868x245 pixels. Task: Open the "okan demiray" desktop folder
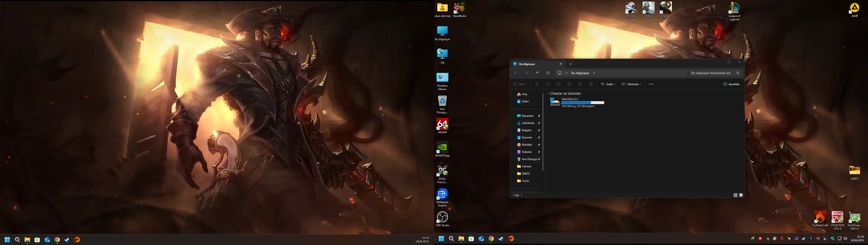(x=442, y=10)
